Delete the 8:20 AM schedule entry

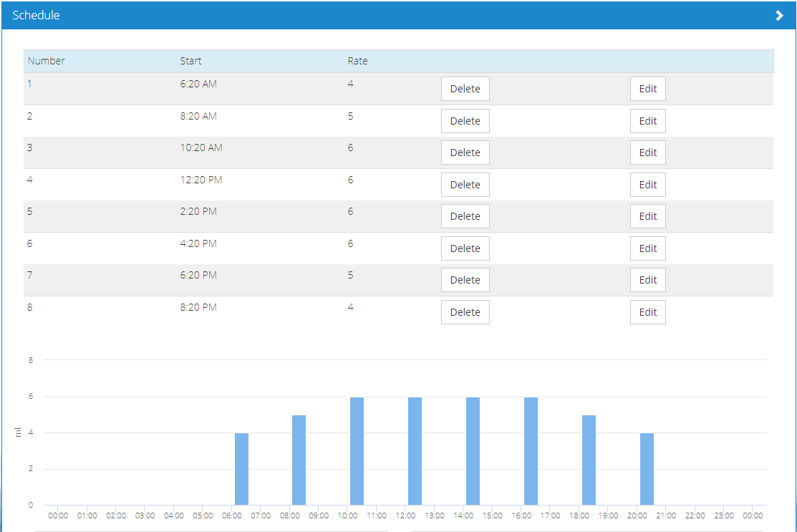[465, 121]
